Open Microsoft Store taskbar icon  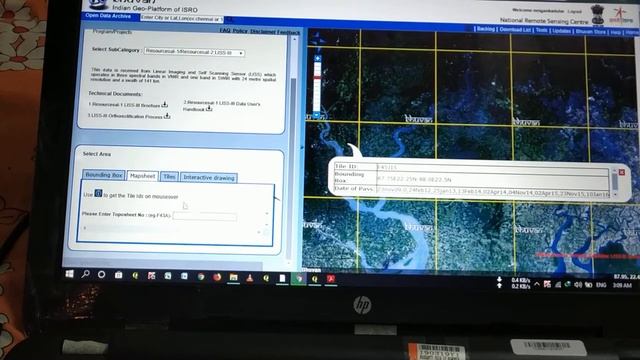118,275
